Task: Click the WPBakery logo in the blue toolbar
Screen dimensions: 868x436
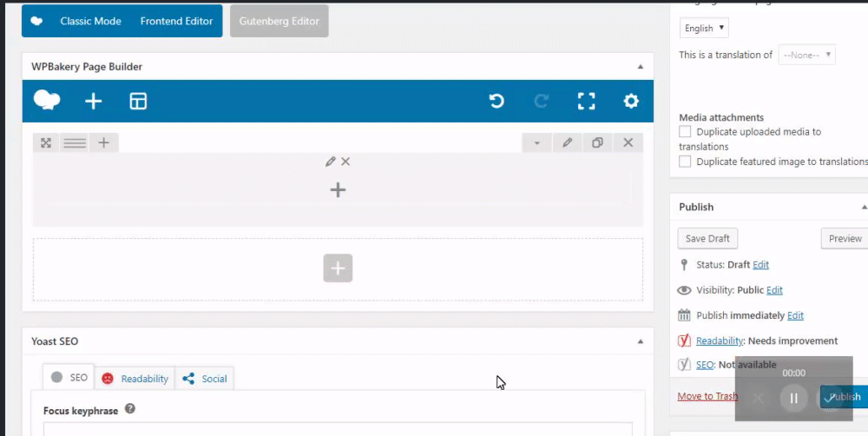Action: click(47, 101)
